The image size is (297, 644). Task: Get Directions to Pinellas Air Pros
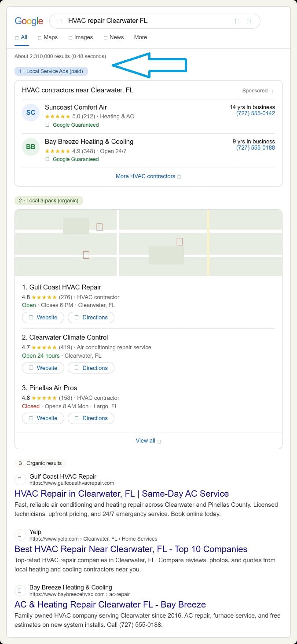point(91,418)
